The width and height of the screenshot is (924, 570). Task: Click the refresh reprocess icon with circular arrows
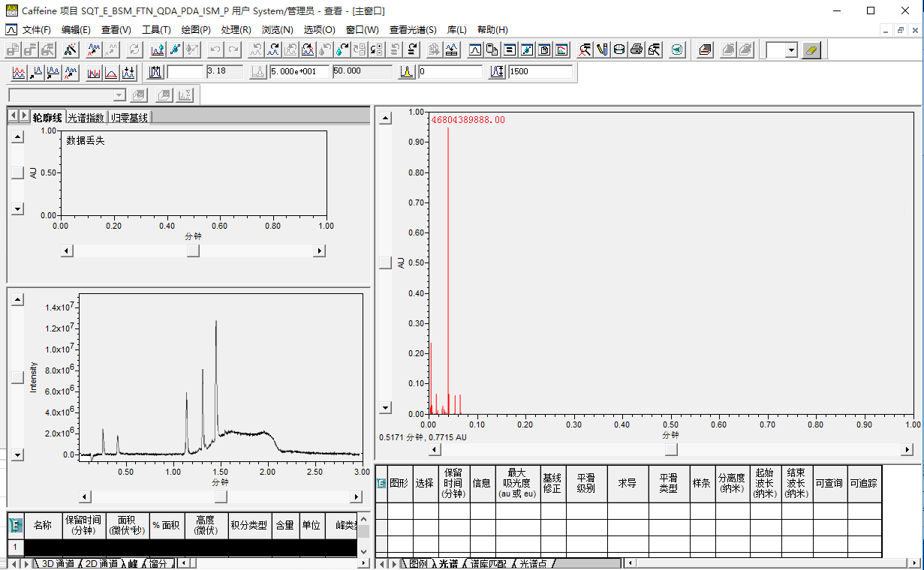pos(135,49)
